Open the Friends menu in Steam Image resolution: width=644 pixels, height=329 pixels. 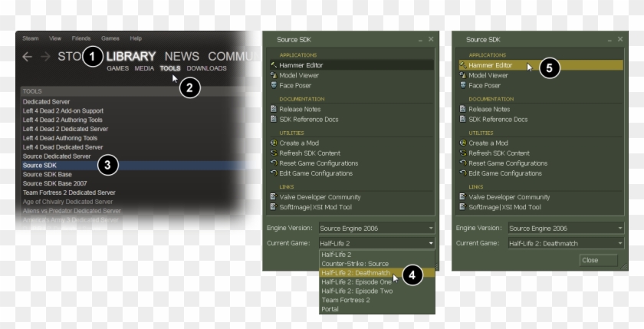pyautogui.click(x=81, y=38)
